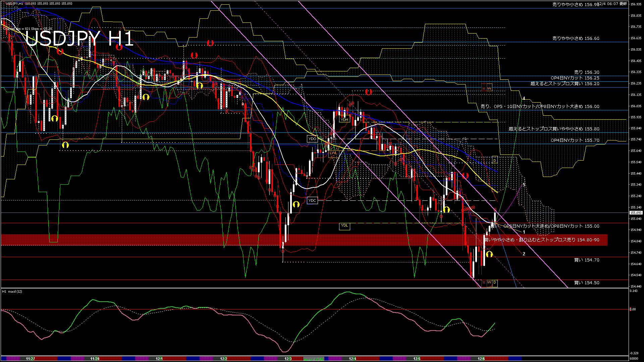Click the YDC yesterday-close label box

[x=313, y=200]
